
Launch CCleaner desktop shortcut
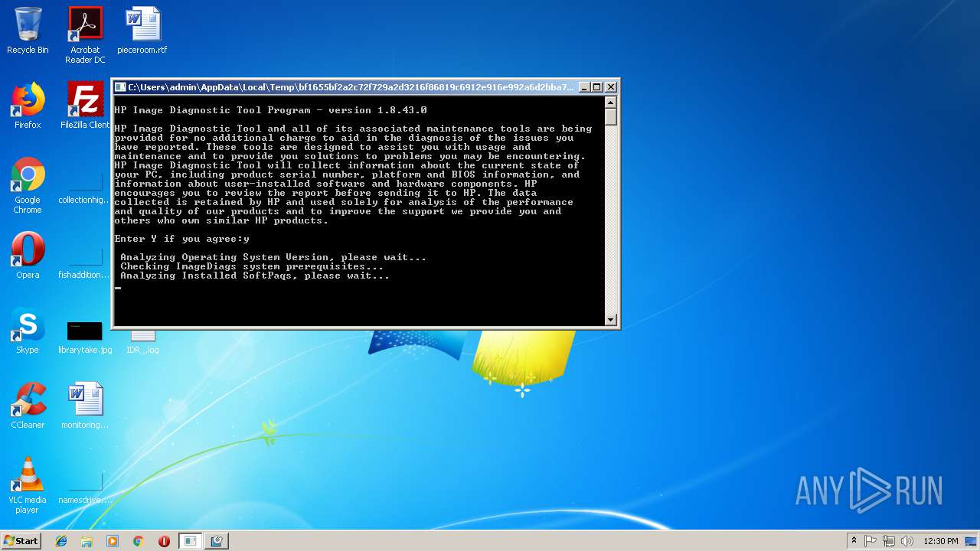coord(28,406)
